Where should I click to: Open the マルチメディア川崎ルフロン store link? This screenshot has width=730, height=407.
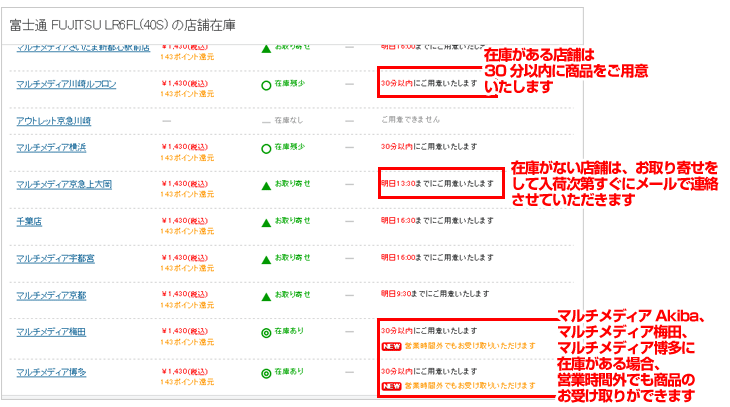pos(66,84)
